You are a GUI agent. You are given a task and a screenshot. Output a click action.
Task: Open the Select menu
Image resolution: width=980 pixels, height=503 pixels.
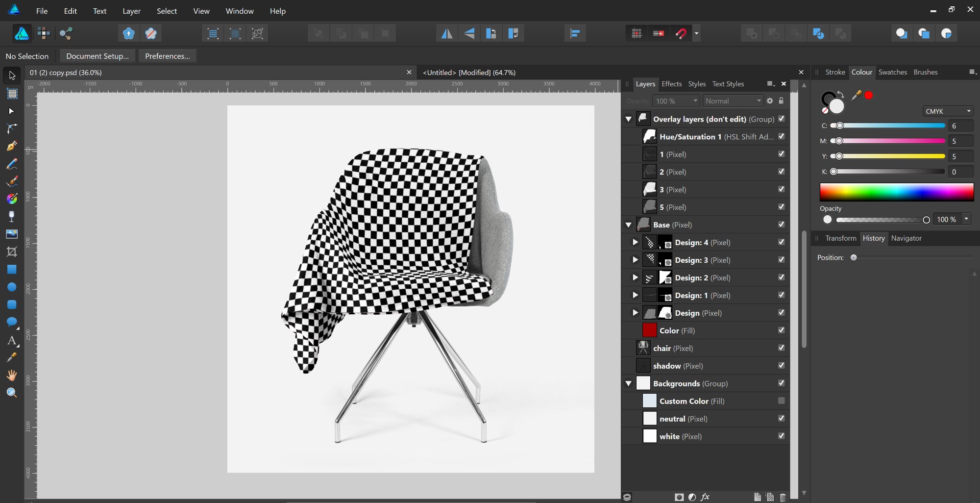(167, 11)
